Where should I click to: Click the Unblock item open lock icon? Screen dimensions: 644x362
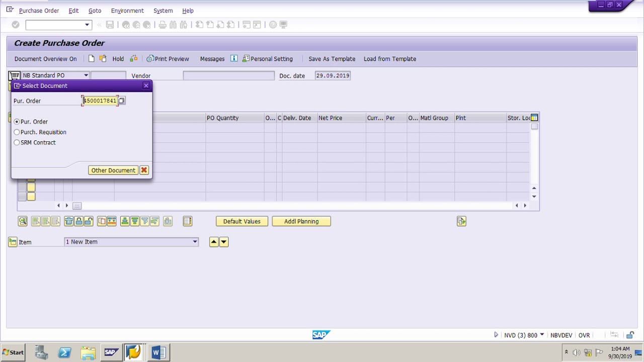[x=88, y=221]
